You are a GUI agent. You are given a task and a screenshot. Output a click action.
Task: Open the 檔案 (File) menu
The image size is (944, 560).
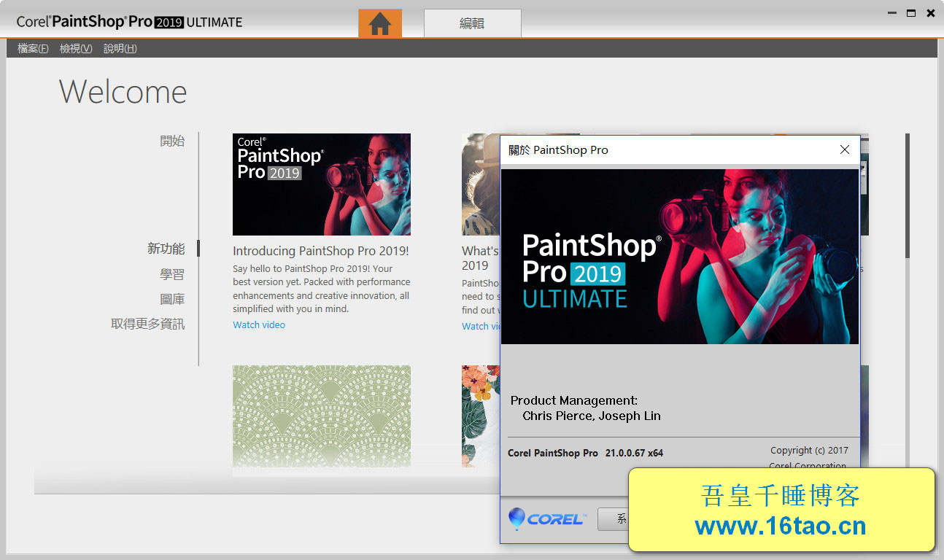[x=33, y=48]
